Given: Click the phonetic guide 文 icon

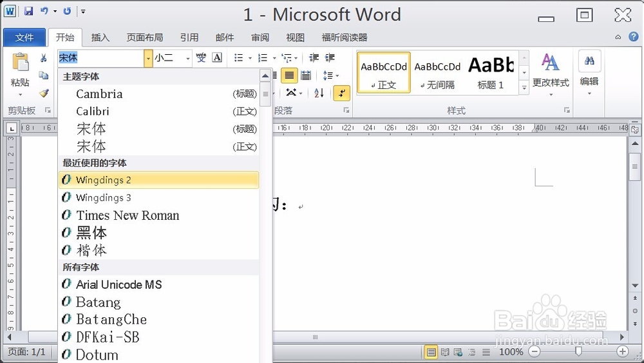Looking at the screenshot, I should tap(201, 57).
